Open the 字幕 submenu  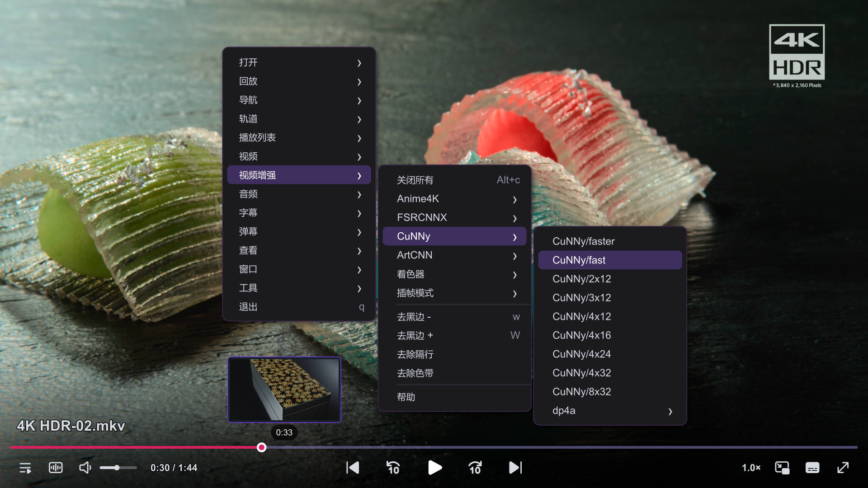(x=299, y=213)
